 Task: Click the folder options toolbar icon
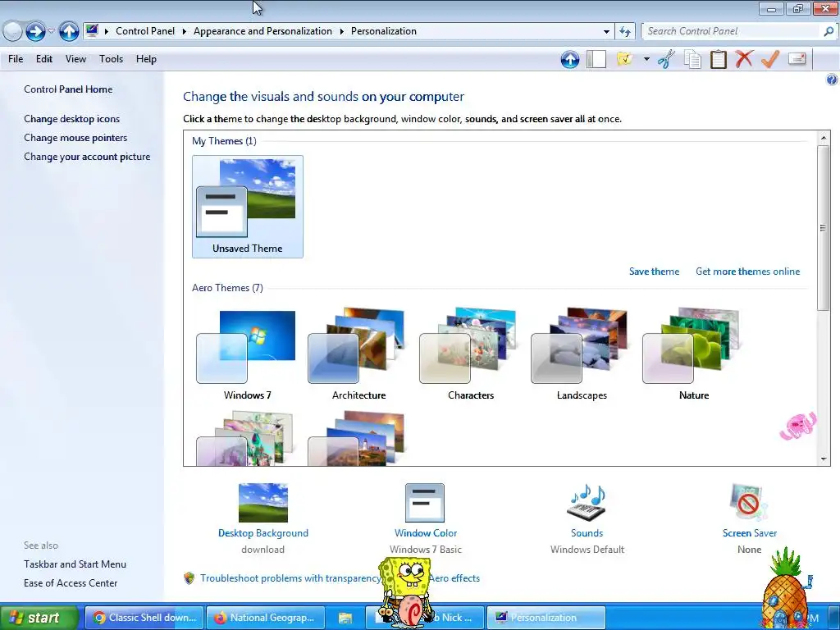click(x=624, y=59)
